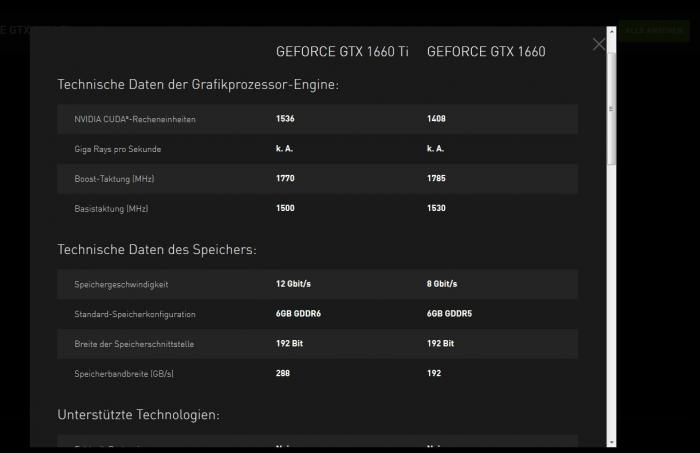The height and width of the screenshot is (453, 700).
Task: Click the Grafikprozessor-Engine section heading
Action: [x=198, y=84]
